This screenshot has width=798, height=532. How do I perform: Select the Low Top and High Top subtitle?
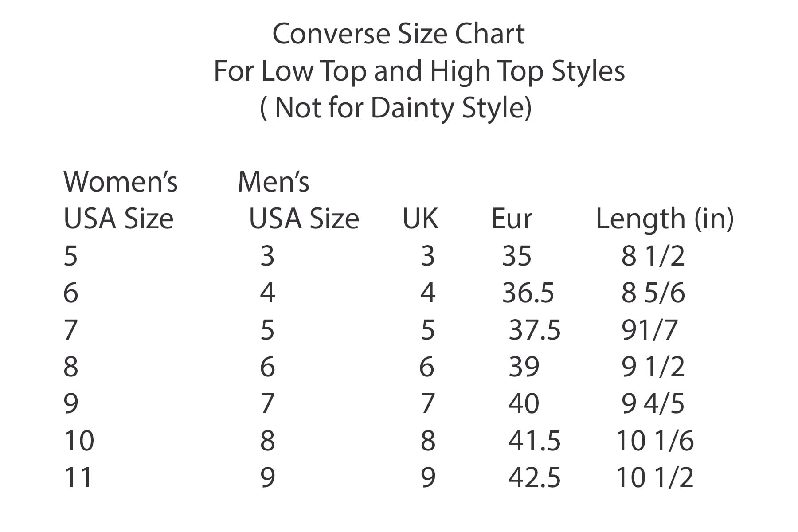pos(419,71)
